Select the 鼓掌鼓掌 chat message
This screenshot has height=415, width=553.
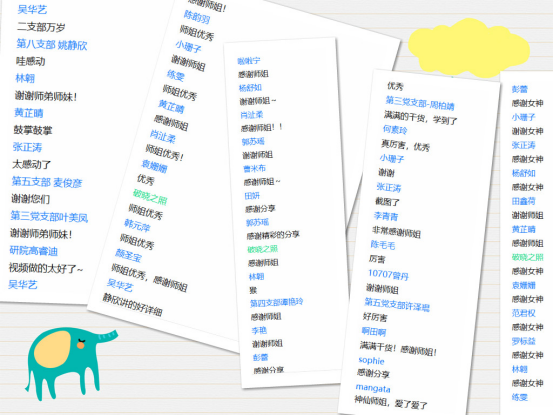[x=32, y=130]
